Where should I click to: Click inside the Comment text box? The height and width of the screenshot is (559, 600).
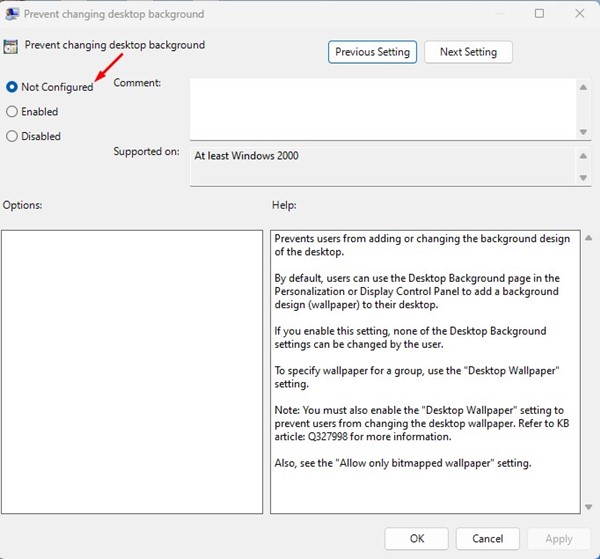(383, 109)
